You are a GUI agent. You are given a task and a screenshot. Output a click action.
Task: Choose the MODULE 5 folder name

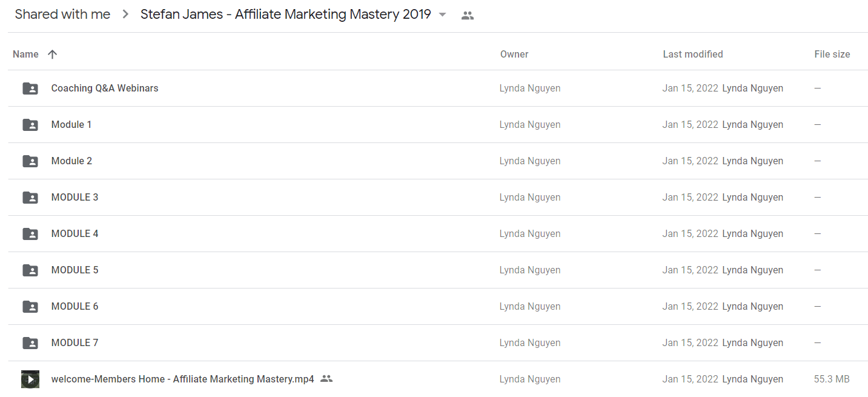click(x=75, y=270)
